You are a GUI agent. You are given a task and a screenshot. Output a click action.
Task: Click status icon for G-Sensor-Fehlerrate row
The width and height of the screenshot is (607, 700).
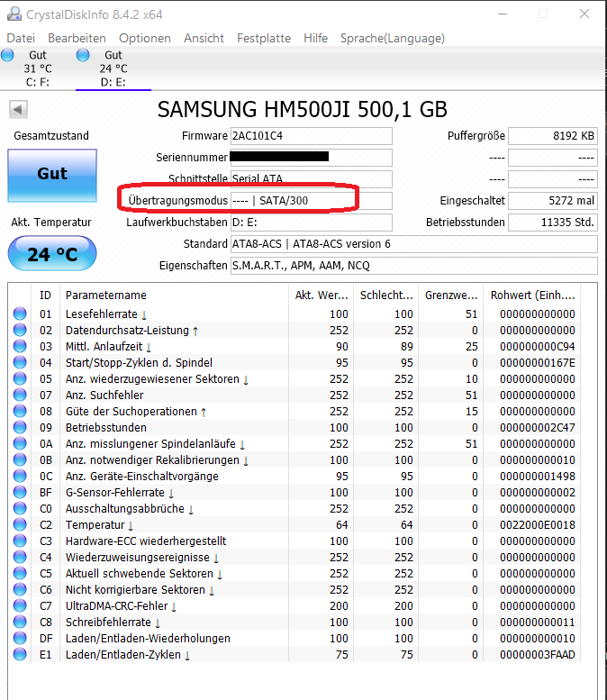pyautogui.click(x=20, y=492)
